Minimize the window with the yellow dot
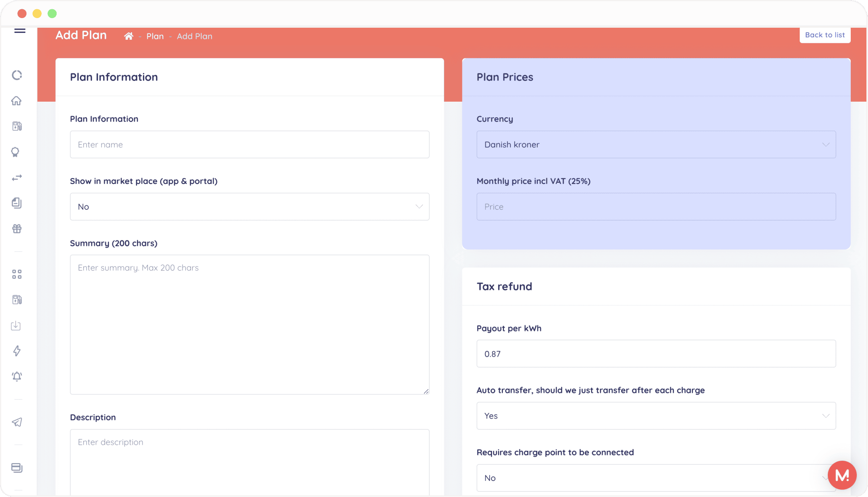 click(x=37, y=14)
